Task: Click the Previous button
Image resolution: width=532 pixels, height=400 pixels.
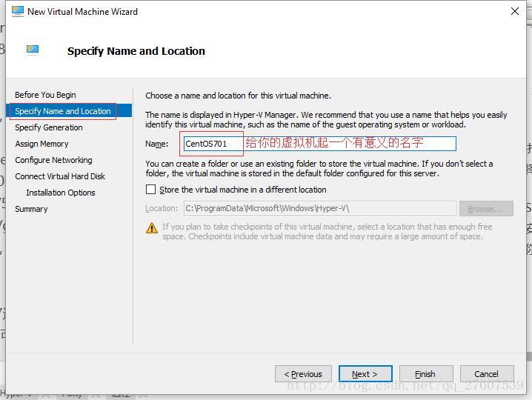Action: tap(303, 374)
